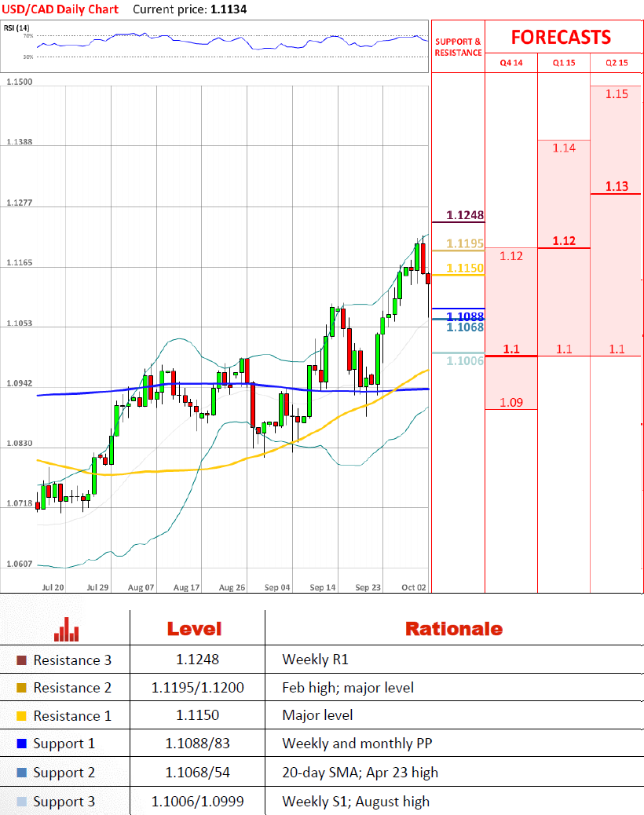This screenshot has width=644, height=815.
Task: Select the Support 2 steel-blue swatch
Action: pos(21,773)
